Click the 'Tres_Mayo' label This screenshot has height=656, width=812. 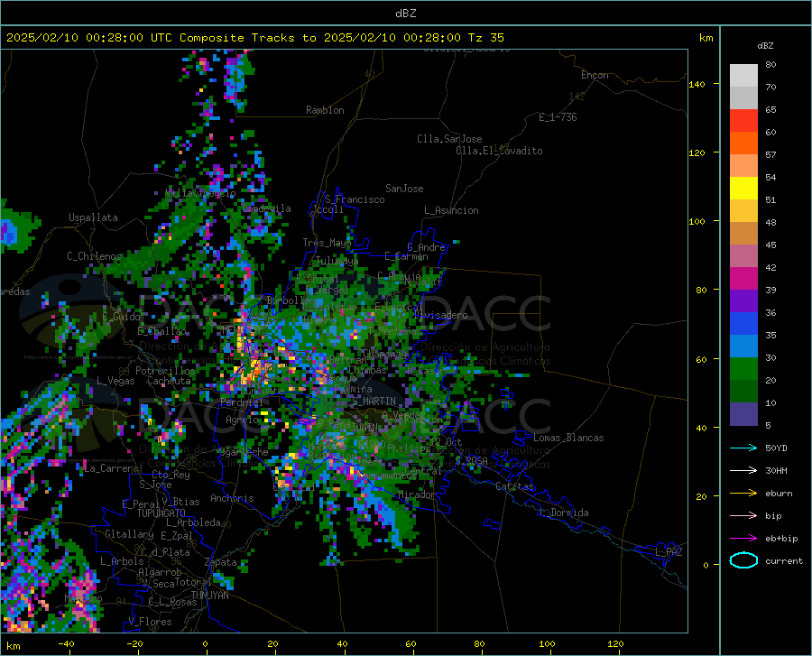click(327, 243)
